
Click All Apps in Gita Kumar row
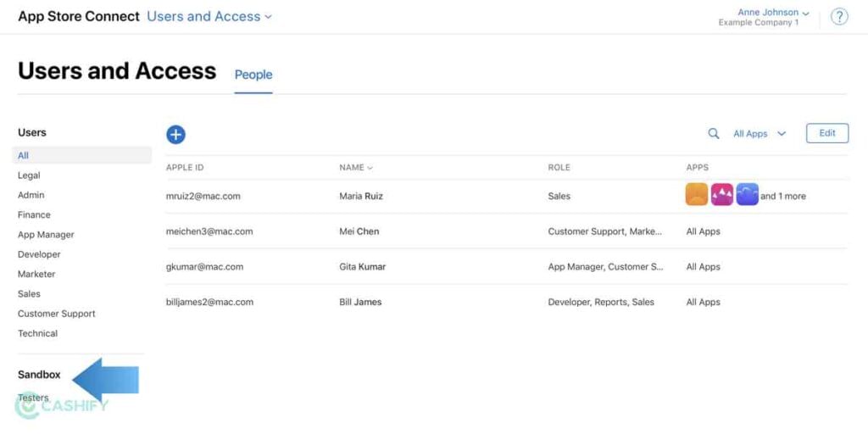703,267
